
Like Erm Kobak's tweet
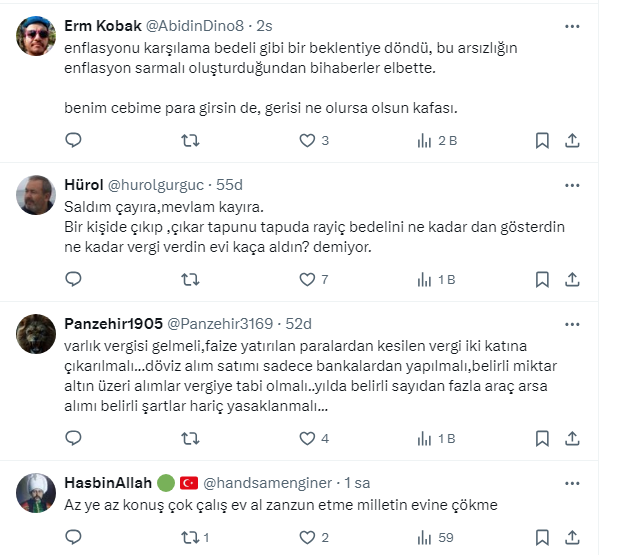click(x=307, y=141)
